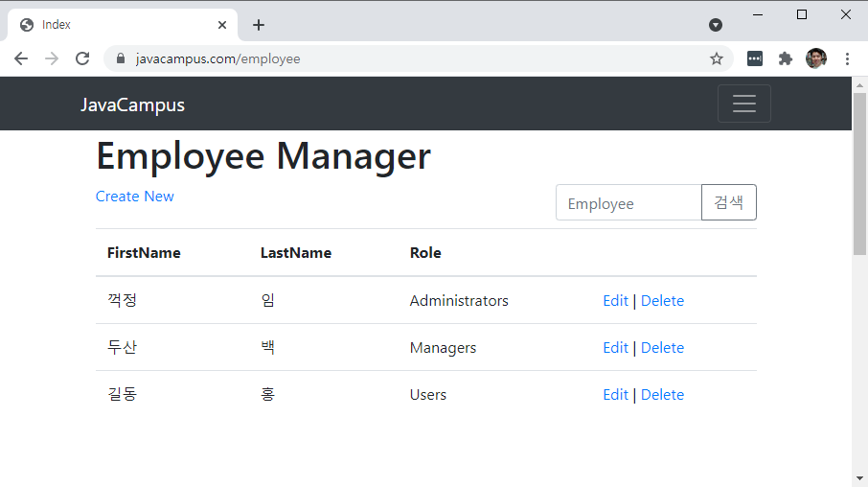This screenshot has height=487, width=868.
Task: Click the padlock site info icon
Action: click(121, 58)
